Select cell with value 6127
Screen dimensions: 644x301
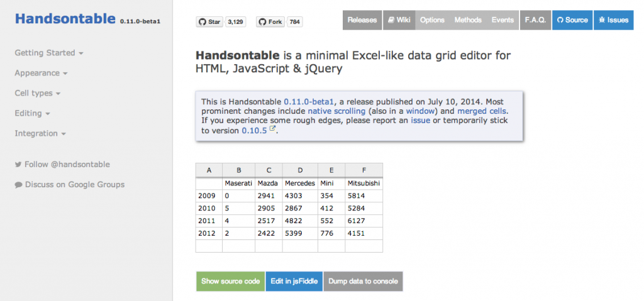(364, 221)
